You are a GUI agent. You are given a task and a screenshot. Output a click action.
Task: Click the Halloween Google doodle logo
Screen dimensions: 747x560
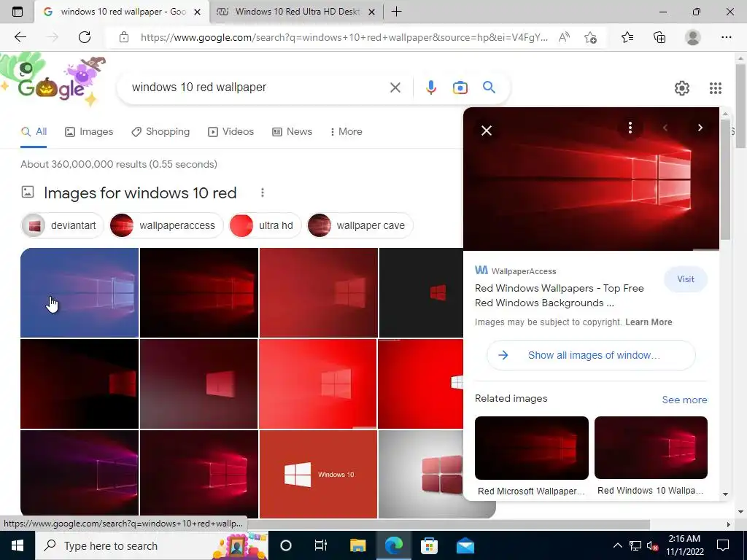(53, 80)
